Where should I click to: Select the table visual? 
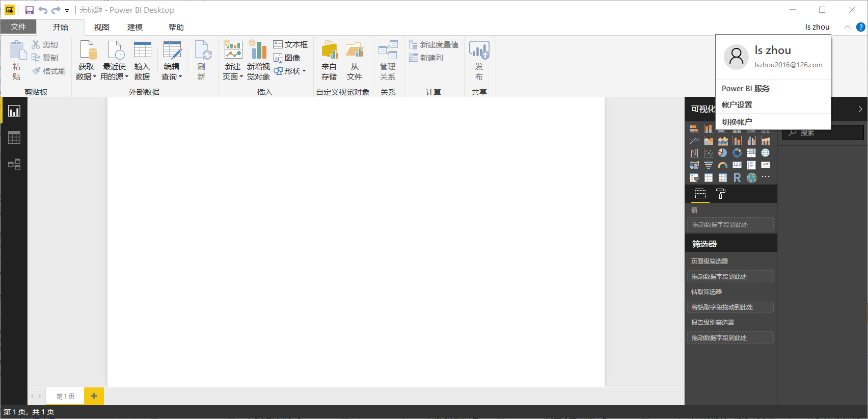point(709,177)
